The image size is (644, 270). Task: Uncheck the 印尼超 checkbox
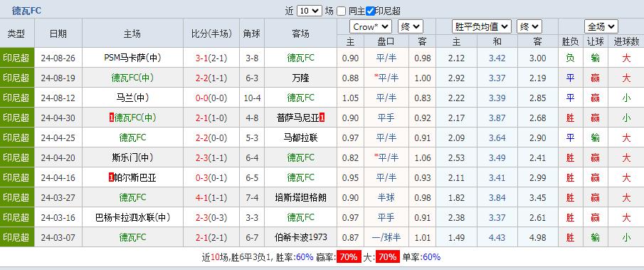pyautogui.click(x=370, y=11)
